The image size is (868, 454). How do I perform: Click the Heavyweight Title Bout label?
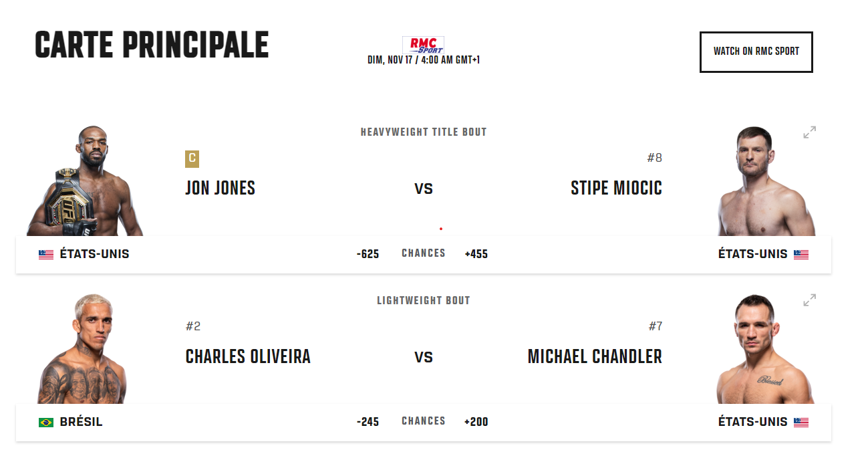tap(424, 132)
